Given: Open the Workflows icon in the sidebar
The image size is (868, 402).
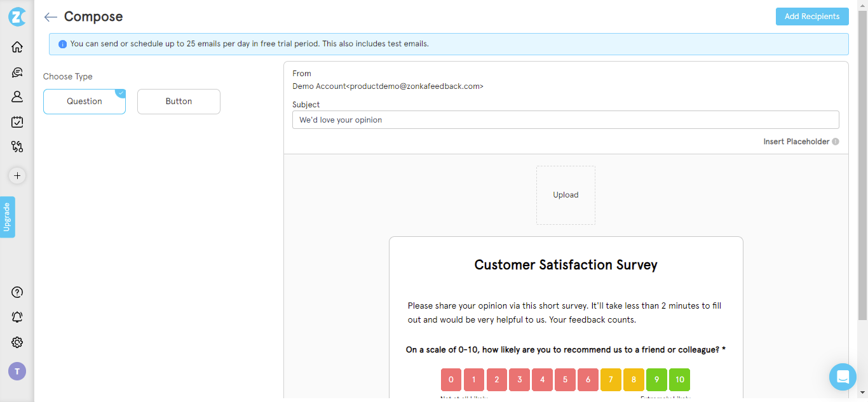Looking at the screenshot, I should pyautogui.click(x=17, y=147).
